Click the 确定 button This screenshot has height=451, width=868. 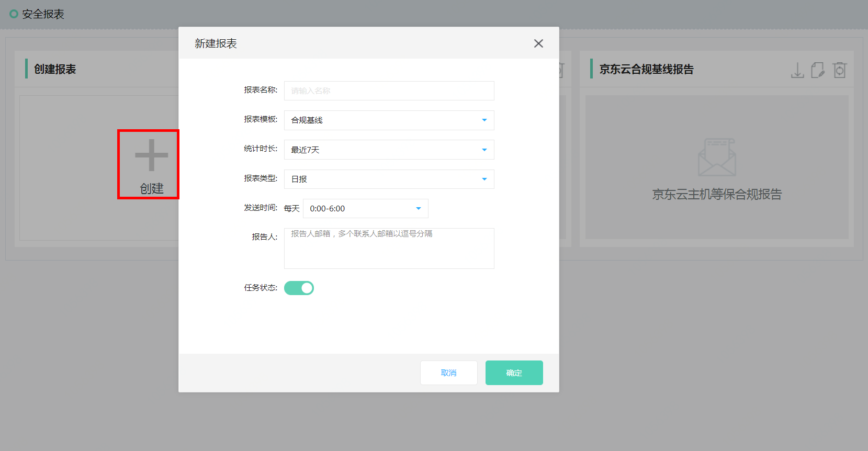514,373
